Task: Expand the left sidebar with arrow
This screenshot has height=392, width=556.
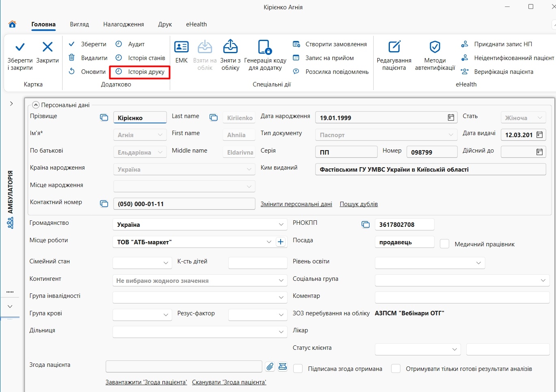Action: (11, 103)
